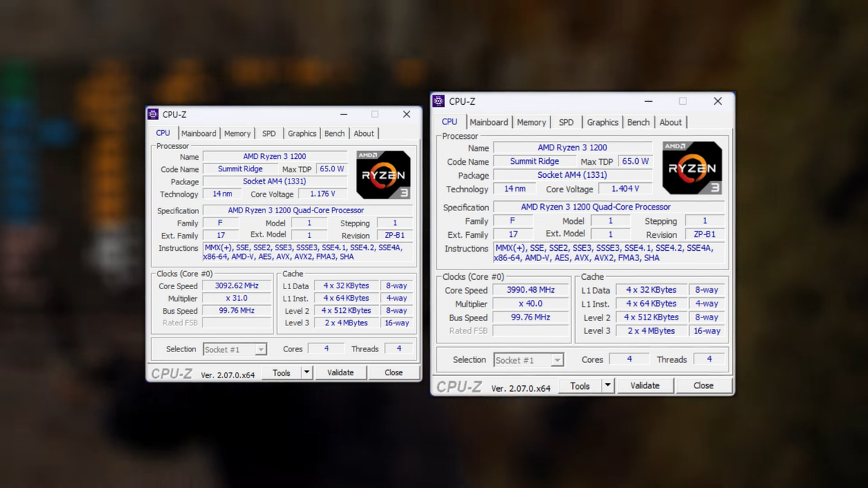Switch to Graphics tab in right window
Screen dimensions: 868x488
tap(603, 122)
